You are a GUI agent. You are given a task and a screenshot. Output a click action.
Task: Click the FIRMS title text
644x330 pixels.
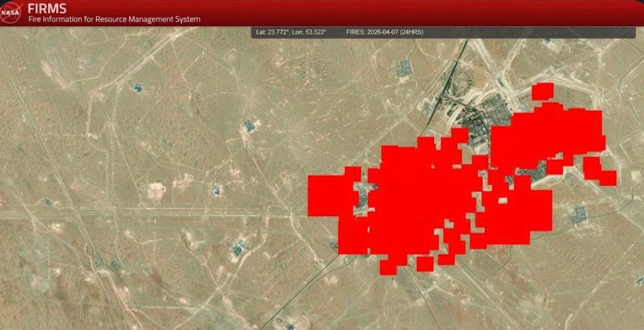pos(47,8)
